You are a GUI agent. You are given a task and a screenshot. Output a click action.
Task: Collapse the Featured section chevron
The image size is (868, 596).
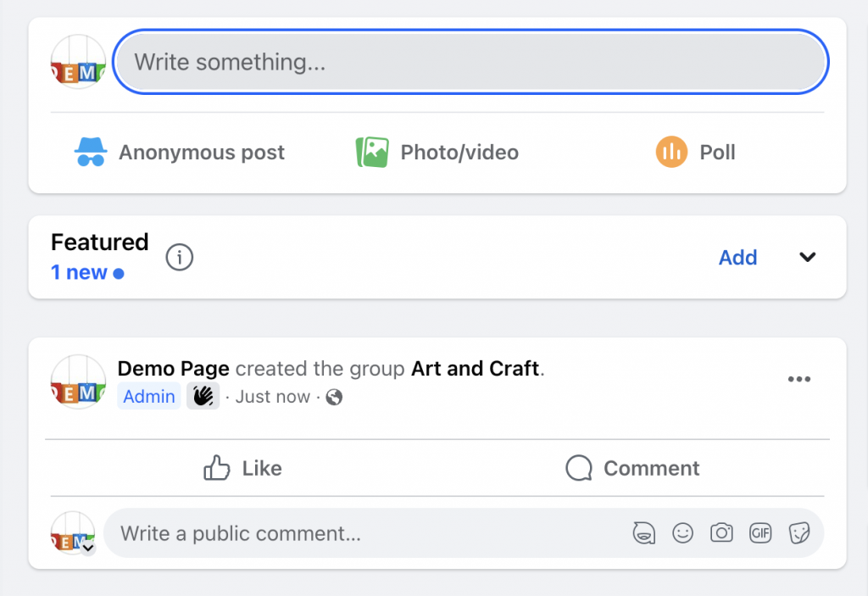tap(807, 257)
